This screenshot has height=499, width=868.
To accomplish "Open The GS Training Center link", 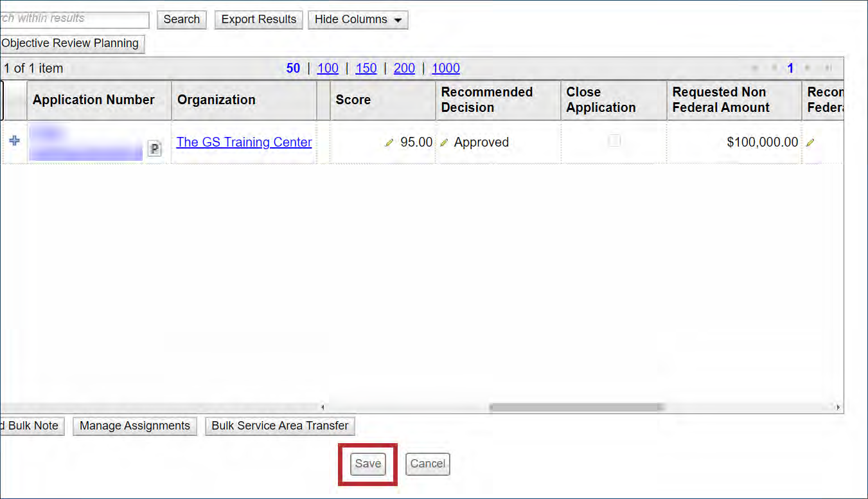I will [244, 142].
